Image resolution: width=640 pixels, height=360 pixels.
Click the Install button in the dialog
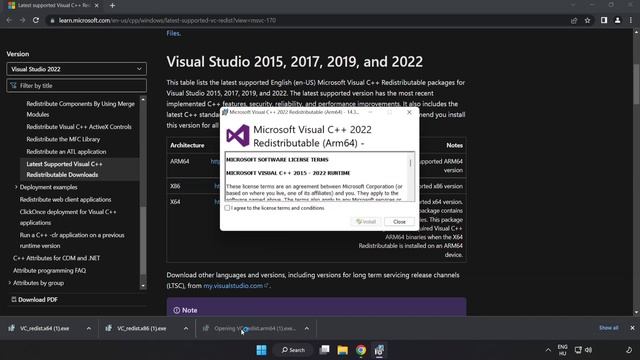(366, 222)
